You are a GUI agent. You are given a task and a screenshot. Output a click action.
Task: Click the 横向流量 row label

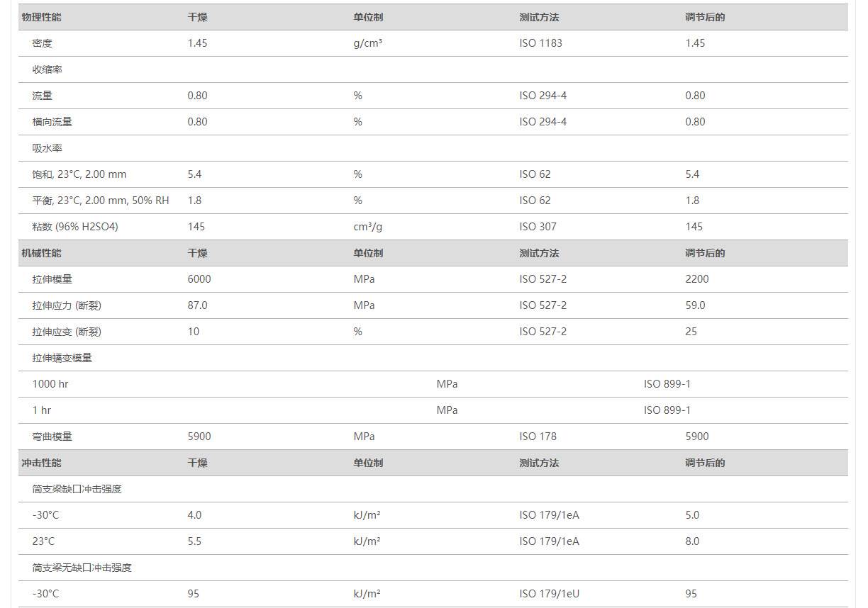[x=52, y=122]
